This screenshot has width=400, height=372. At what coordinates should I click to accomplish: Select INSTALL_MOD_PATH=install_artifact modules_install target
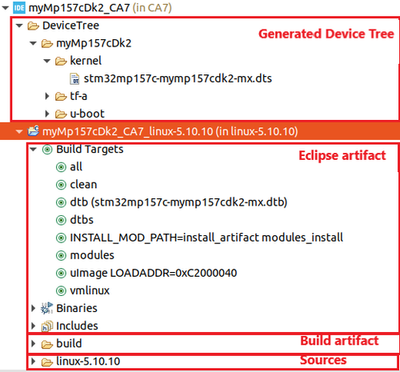pyautogui.click(x=207, y=238)
